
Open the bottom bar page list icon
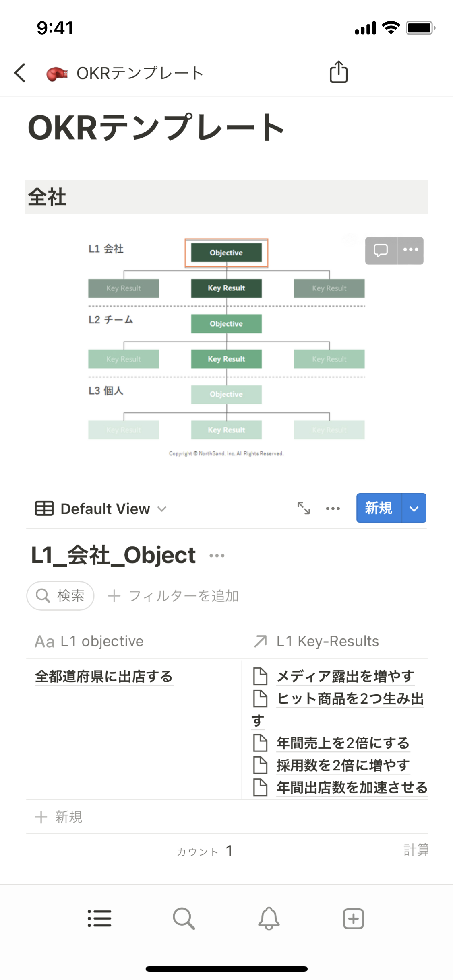pyautogui.click(x=99, y=918)
